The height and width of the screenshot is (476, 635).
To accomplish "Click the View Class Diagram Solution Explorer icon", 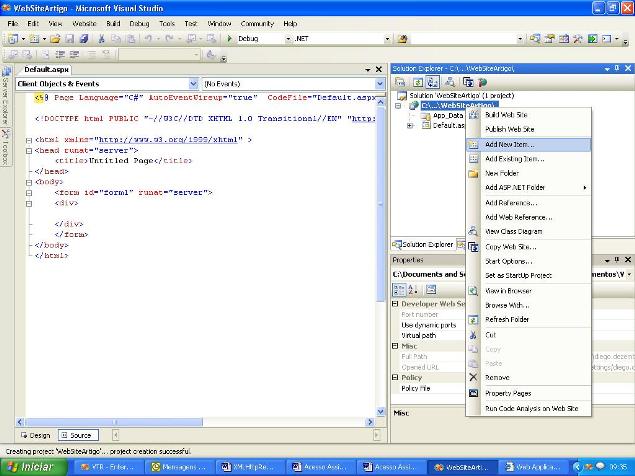I will pyautogui.click(x=450, y=82).
